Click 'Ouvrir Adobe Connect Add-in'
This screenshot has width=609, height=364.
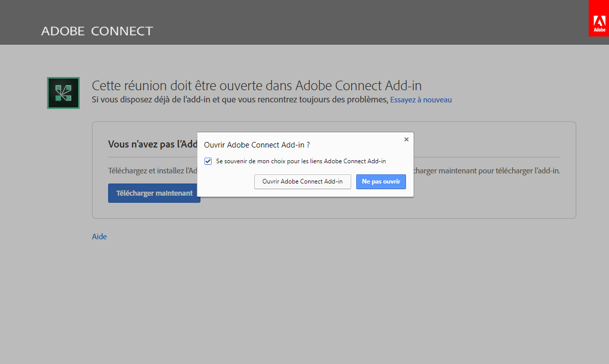tap(302, 181)
